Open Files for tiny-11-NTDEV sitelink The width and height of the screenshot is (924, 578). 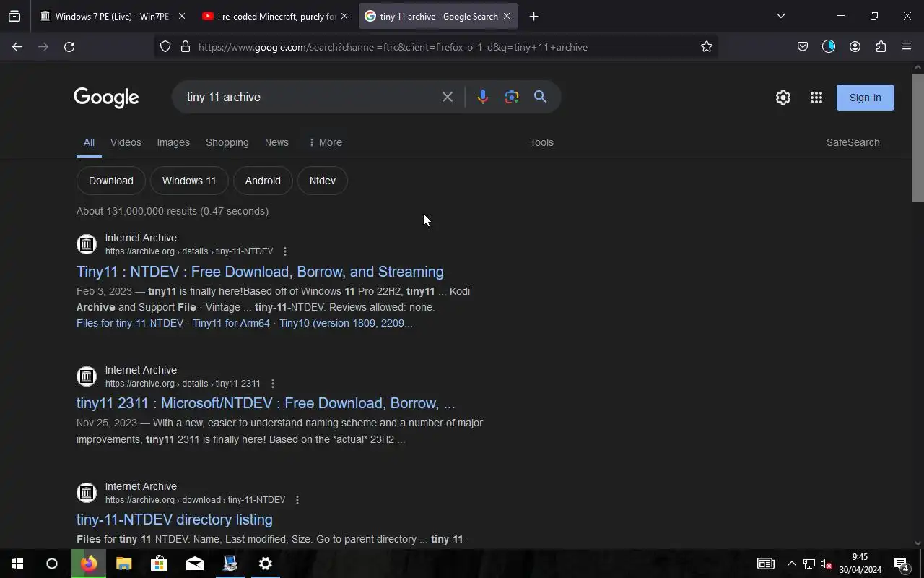click(x=130, y=323)
